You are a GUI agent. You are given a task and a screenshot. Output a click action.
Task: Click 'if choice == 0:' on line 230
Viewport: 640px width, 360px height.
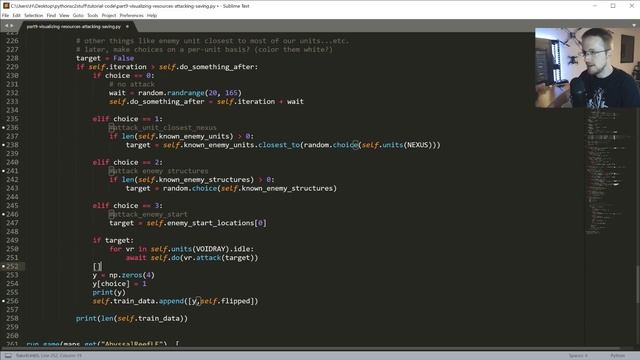123,76
